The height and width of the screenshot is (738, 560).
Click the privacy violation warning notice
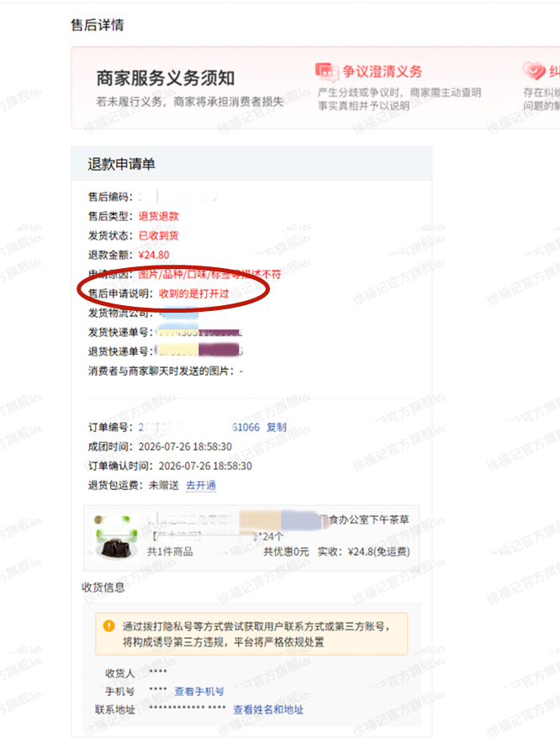pyautogui.click(x=251, y=634)
